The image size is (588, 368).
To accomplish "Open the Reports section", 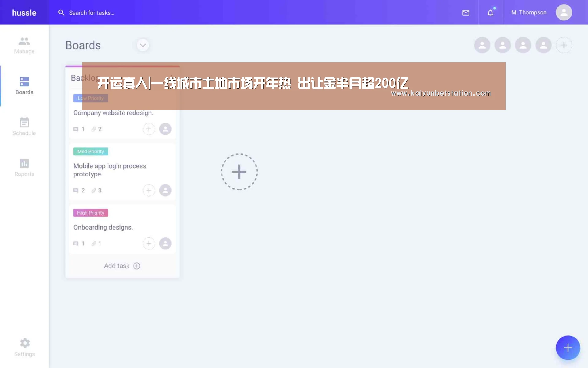I will click(24, 168).
